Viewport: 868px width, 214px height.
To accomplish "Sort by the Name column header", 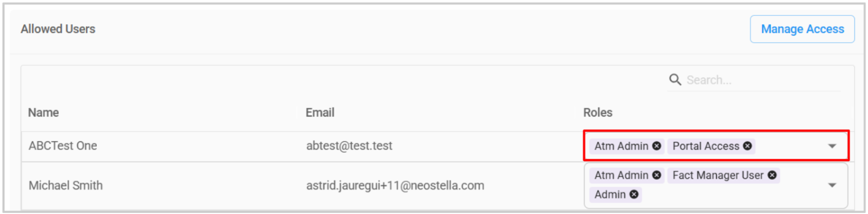I will pyautogui.click(x=44, y=113).
